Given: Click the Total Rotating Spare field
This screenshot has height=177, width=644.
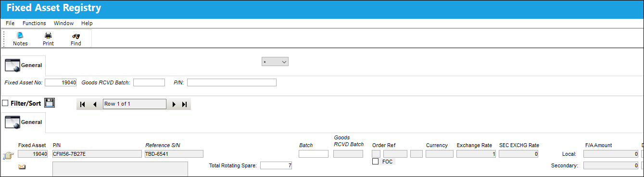Looking at the screenshot, I should (277, 165).
